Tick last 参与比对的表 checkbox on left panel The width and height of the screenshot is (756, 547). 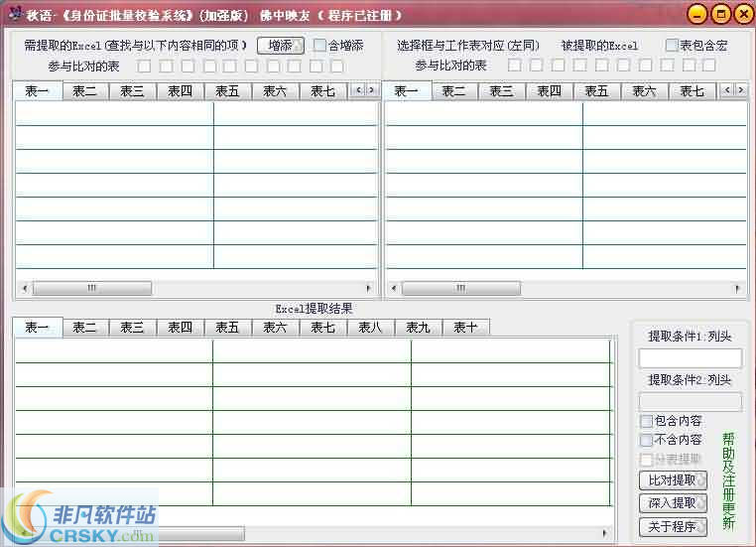pyautogui.click(x=337, y=67)
